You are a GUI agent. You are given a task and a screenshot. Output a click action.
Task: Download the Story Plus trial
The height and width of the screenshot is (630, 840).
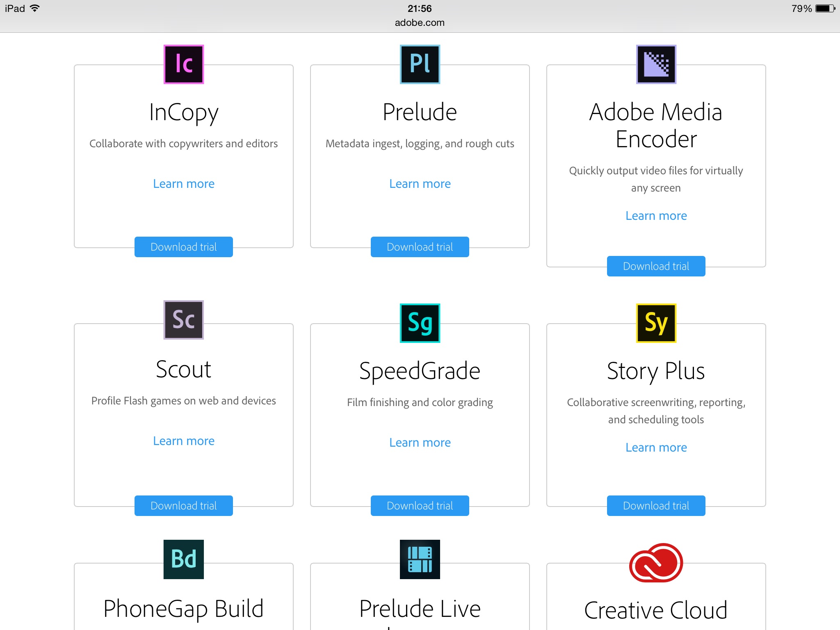[x=656, y=506]
